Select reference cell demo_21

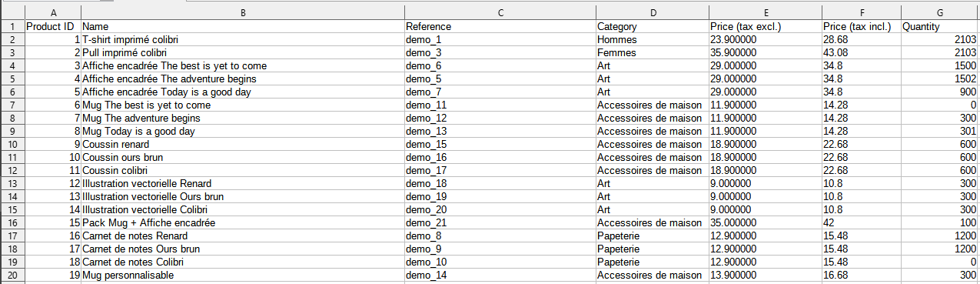[x=500, y=222]
